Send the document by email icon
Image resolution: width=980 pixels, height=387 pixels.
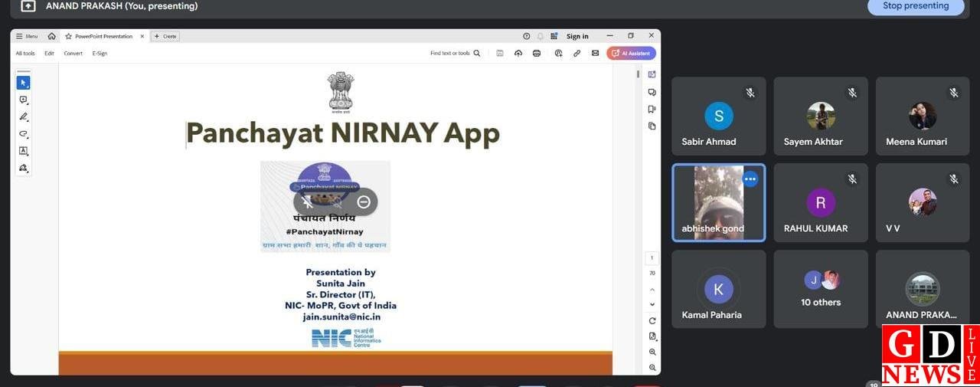point(595,53)
